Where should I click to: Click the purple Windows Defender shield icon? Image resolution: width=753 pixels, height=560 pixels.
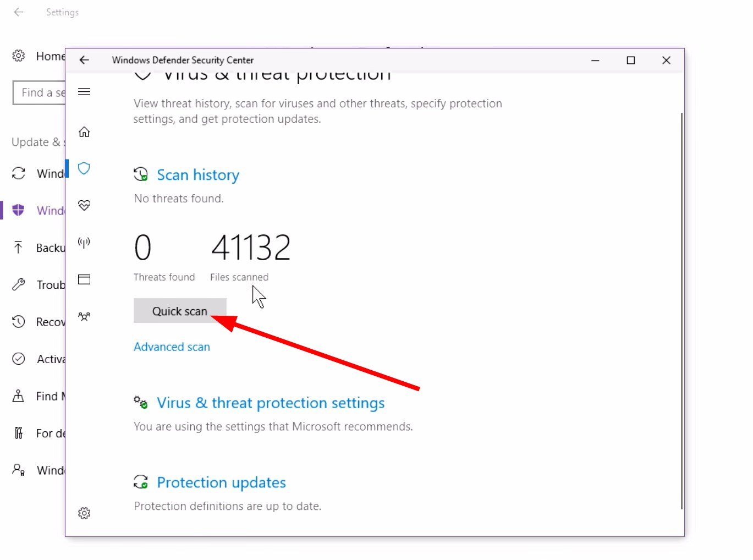(x=19, y=210)
